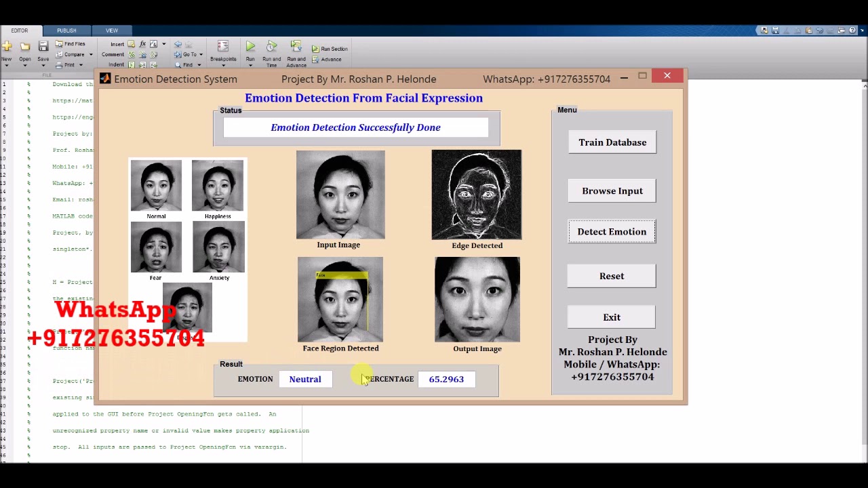868x488 pixels.
Task: Minimize the Emotion Detection System window
Action: [x=624, y=79]
